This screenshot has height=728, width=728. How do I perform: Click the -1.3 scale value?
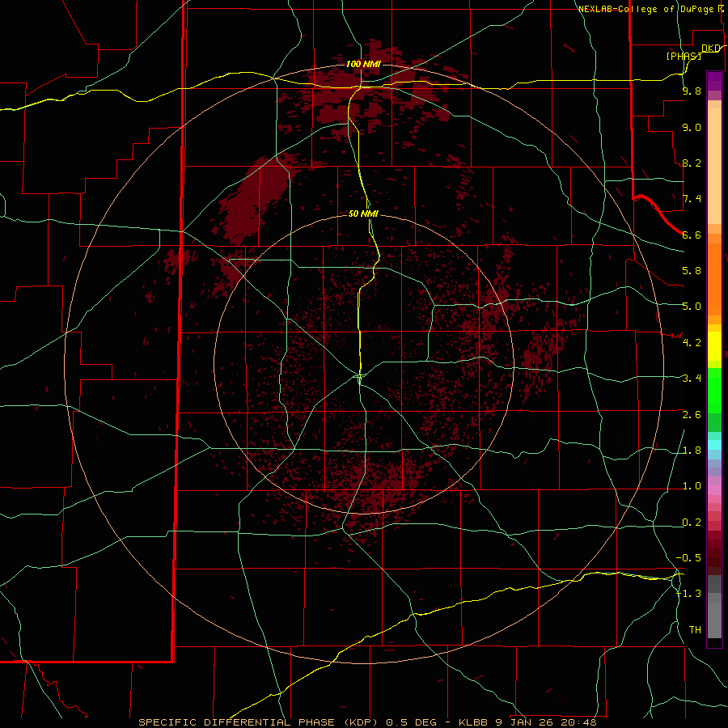689,594
